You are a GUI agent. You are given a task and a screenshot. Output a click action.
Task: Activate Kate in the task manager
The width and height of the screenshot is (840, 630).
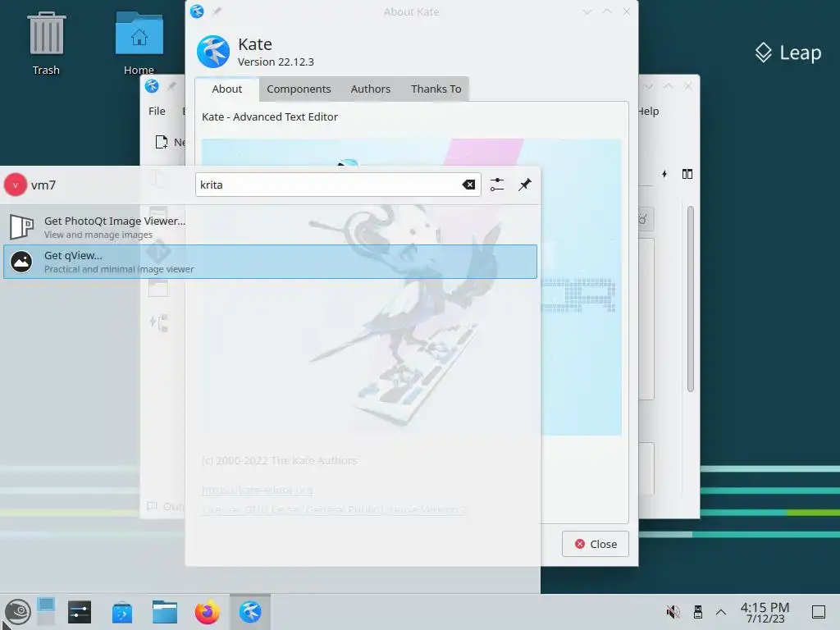tap(250, 612)
